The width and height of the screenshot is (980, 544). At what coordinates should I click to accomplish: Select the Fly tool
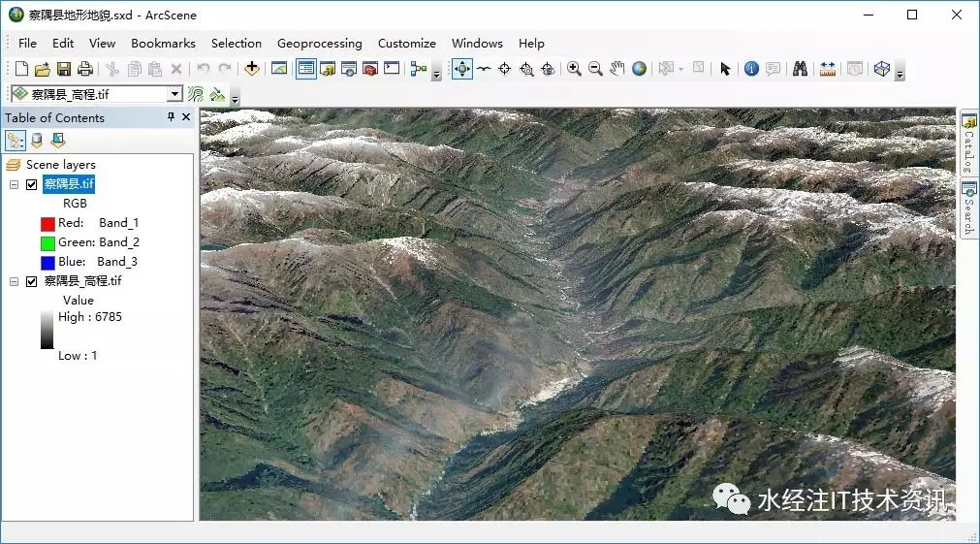[484, 69]
